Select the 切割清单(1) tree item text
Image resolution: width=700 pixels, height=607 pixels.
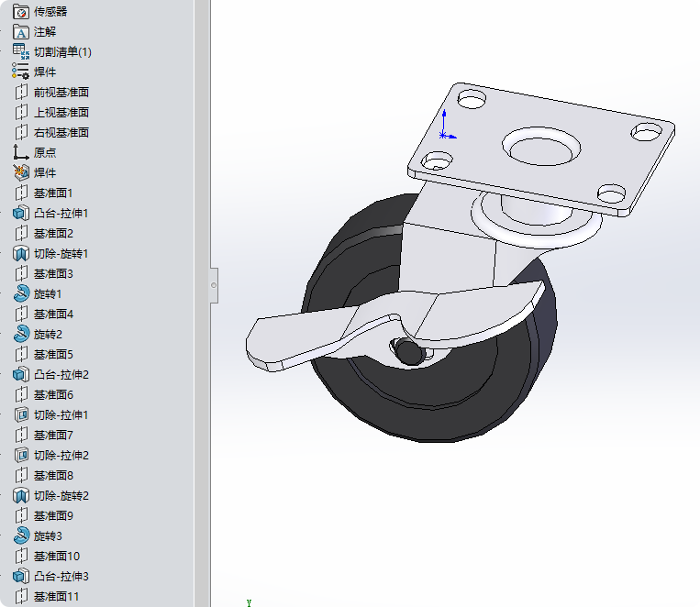tap(63, 51)
